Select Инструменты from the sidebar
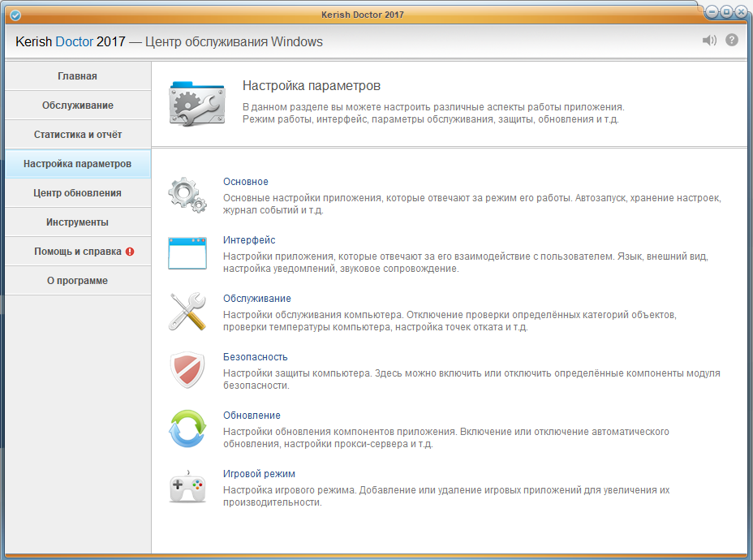The width and height of the screenshot is (753, 560). click(77, 222)
